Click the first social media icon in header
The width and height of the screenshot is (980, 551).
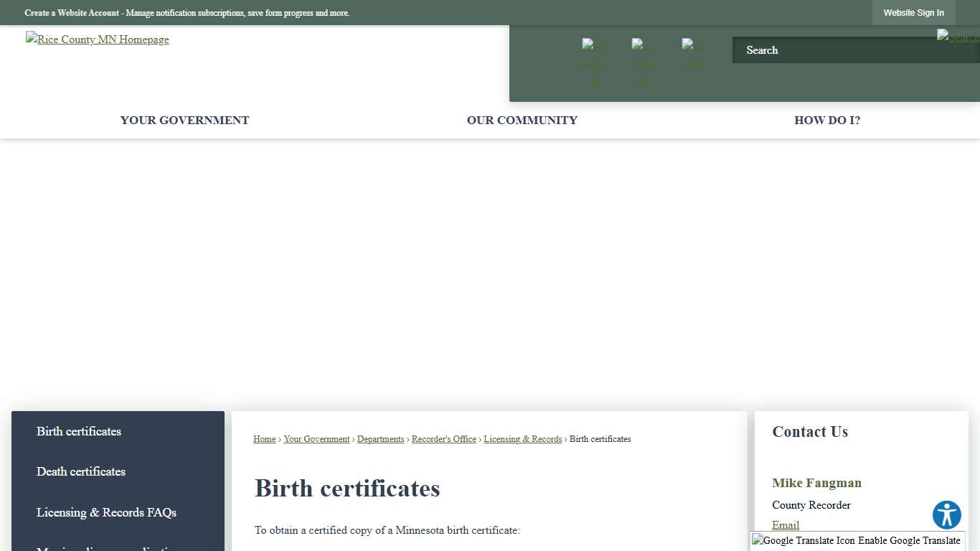[x=593, y=61]
